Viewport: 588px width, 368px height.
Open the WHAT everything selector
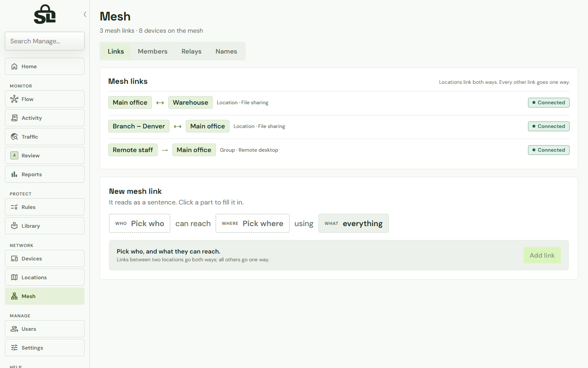tap(354, 223)
